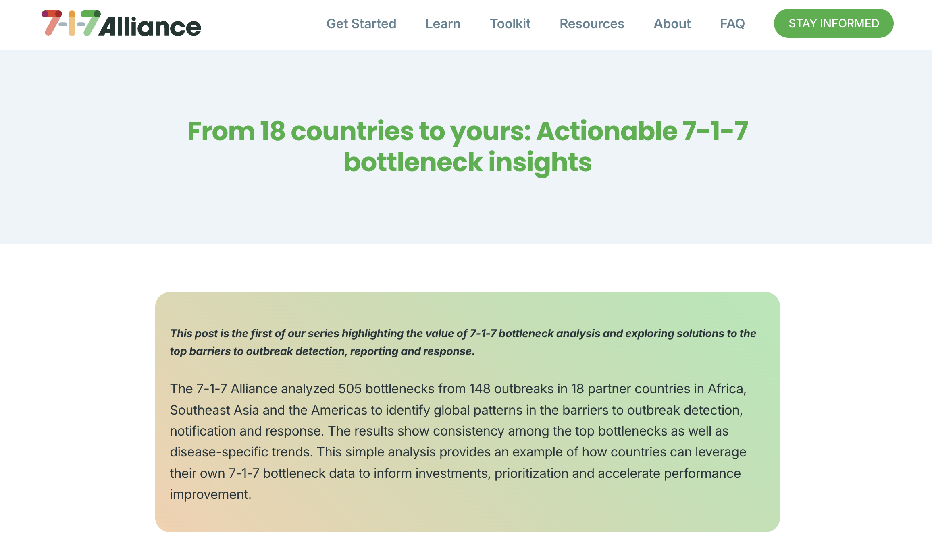Open the Toolkit navigation item

(510, 24)
